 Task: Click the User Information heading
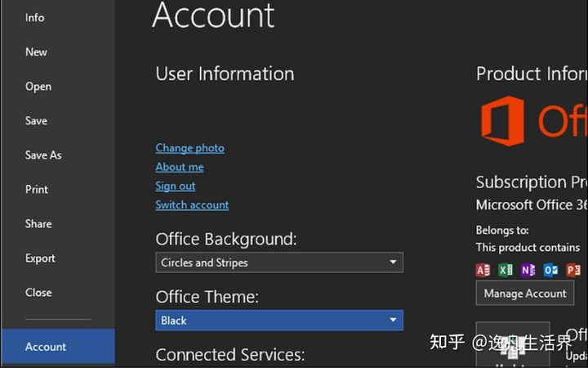pyautogui.click(x=225, y=74)
